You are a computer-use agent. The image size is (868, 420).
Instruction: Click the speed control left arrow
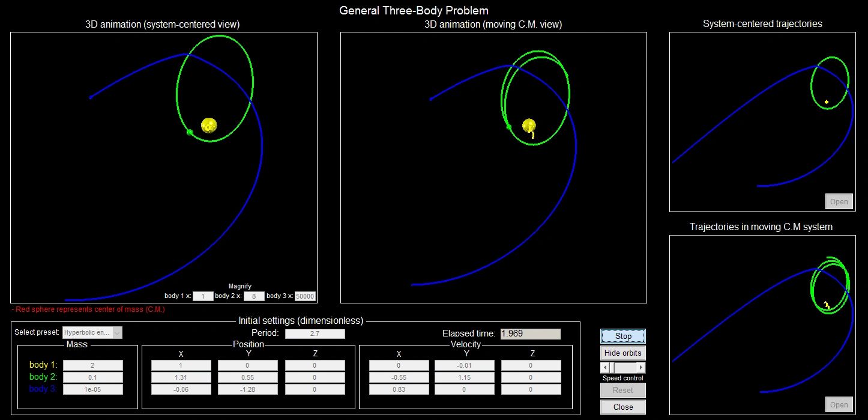pyautogui.click(x=605, y=367)
